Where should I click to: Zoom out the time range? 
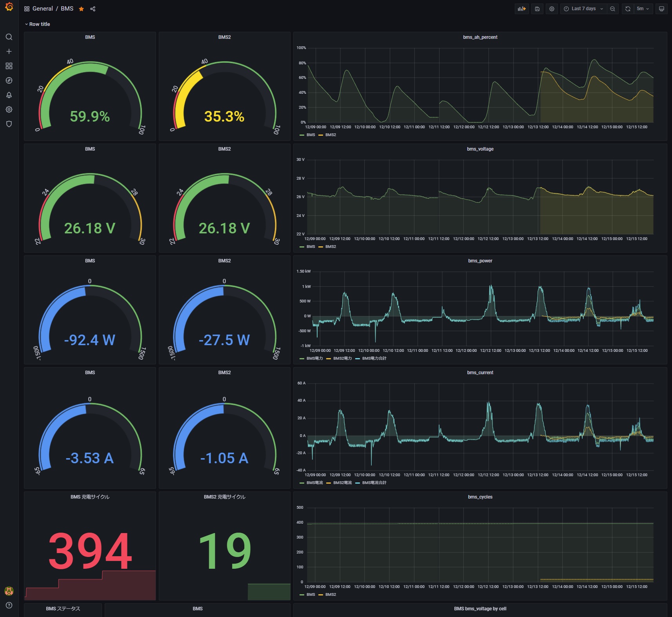(x=612, y=9)
